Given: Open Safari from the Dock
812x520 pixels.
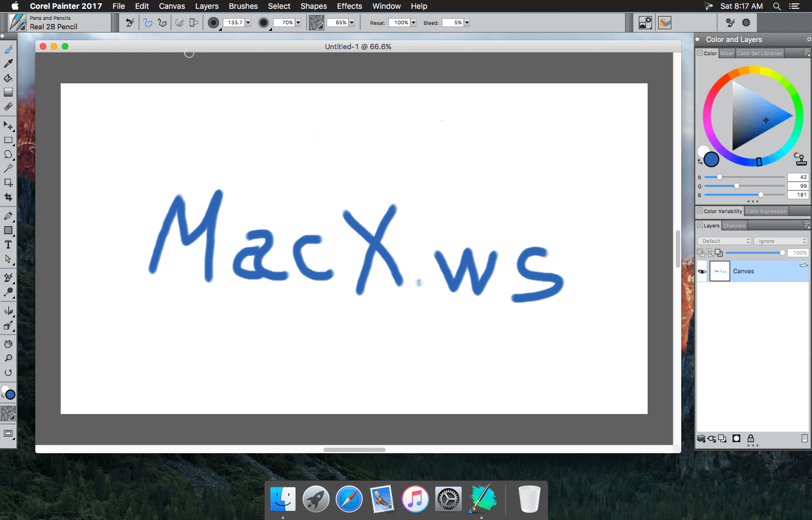Looking at the screenshot, I should (x=349, y=499).
